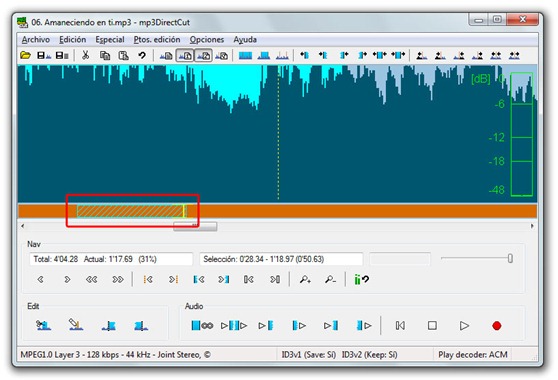Click the dotted playback position line in the waveform
The image size is (558, 380).
pyautogui.click(x=278, y=133)
